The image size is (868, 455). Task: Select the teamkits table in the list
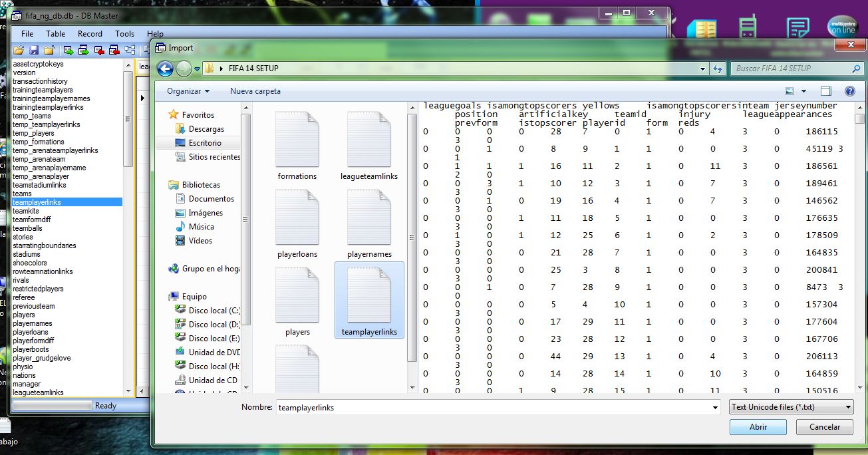[x=27, y=211]
